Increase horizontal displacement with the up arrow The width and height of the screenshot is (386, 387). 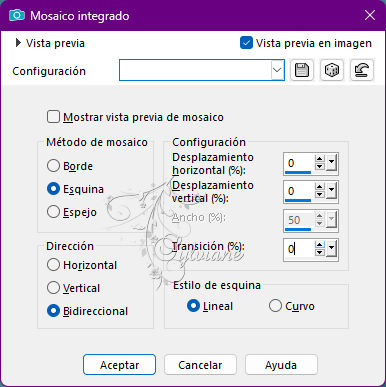click(x=320, y=159)
